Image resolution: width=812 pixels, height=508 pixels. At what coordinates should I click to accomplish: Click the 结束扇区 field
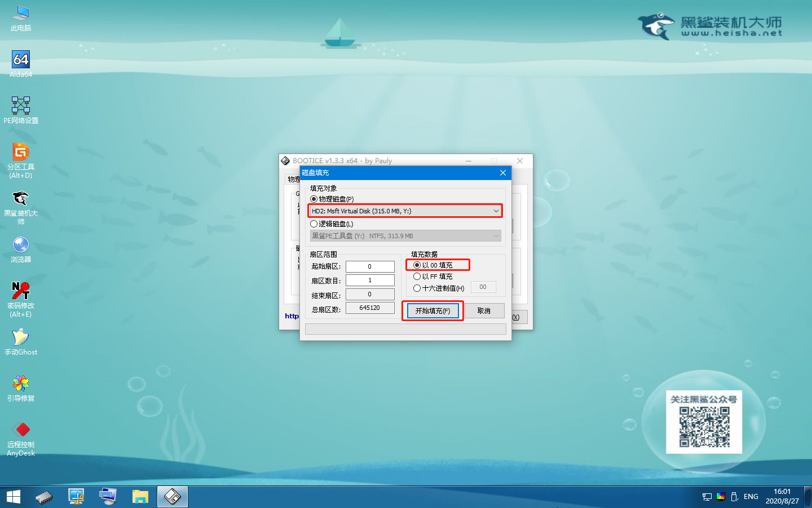coord(370,294)
